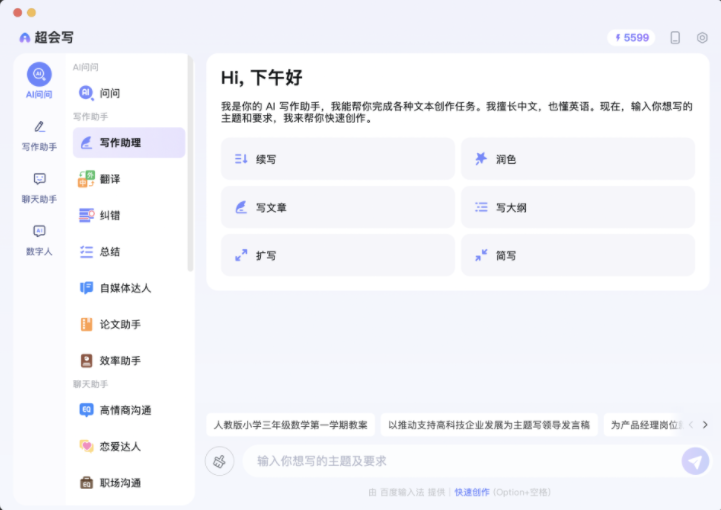721x510 pixels.
Task: Click the 职场沟通 briefcase icon
Action: (x=86, y=482)
